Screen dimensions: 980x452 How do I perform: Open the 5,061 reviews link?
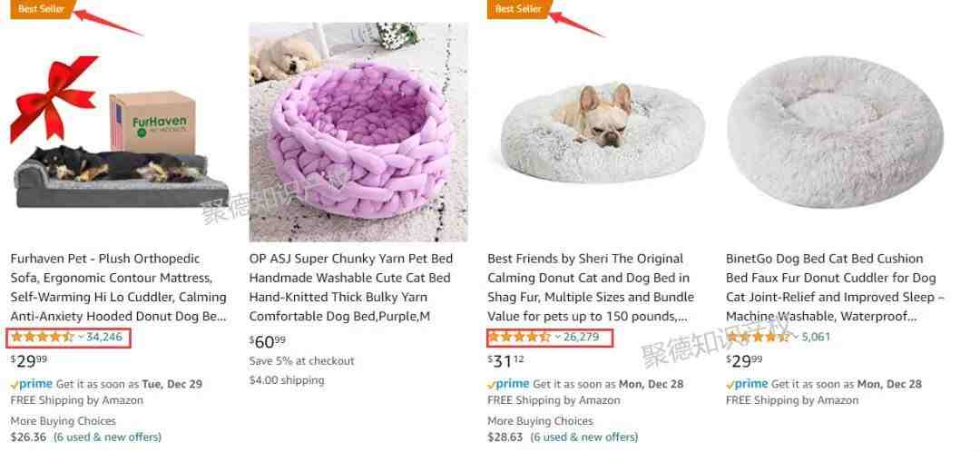[x=817, y=337]
